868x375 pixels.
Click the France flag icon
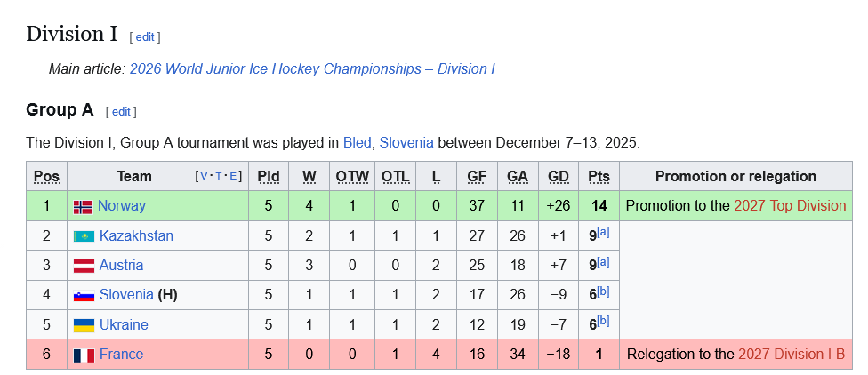(x=84, y=355)
